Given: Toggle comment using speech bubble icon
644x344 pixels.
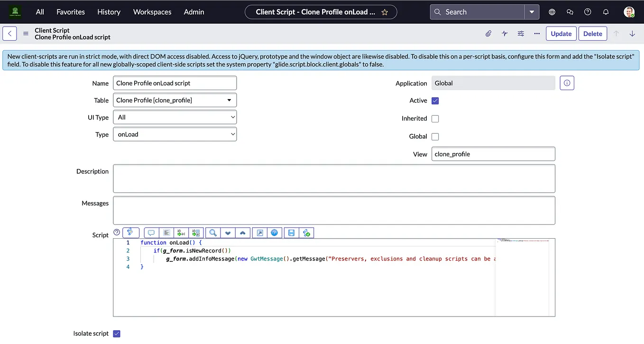Looking at the screenshot, I should tap(151, 232).
